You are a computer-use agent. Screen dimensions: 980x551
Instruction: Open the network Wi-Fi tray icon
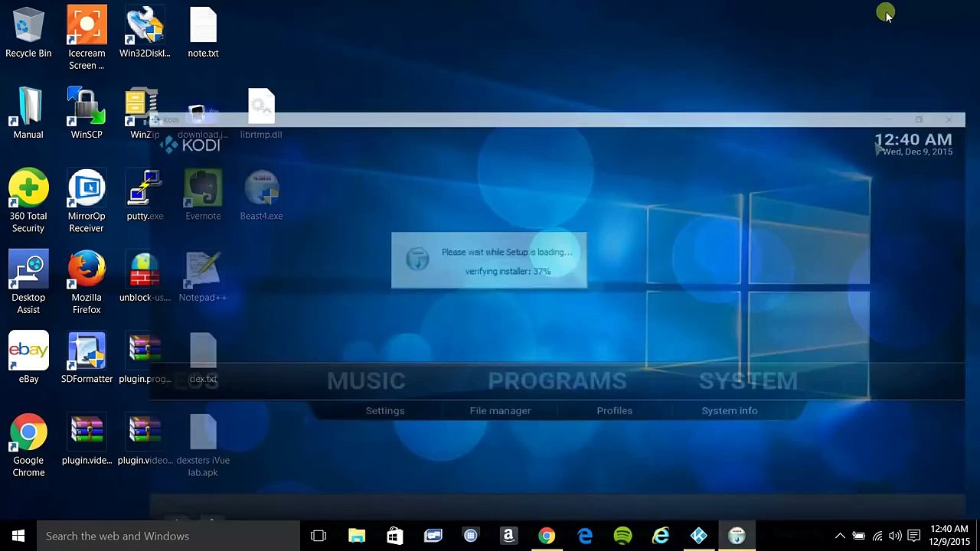coord(877,536)
